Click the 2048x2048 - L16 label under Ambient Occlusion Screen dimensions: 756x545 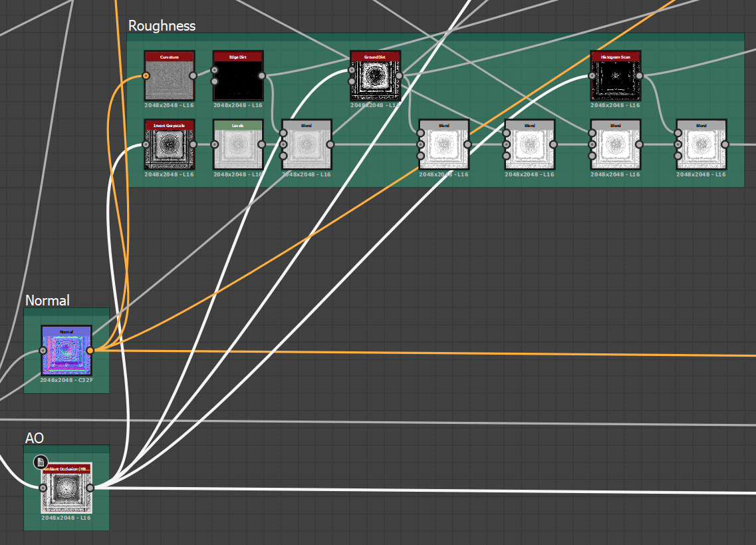click(x=66, y=518)
